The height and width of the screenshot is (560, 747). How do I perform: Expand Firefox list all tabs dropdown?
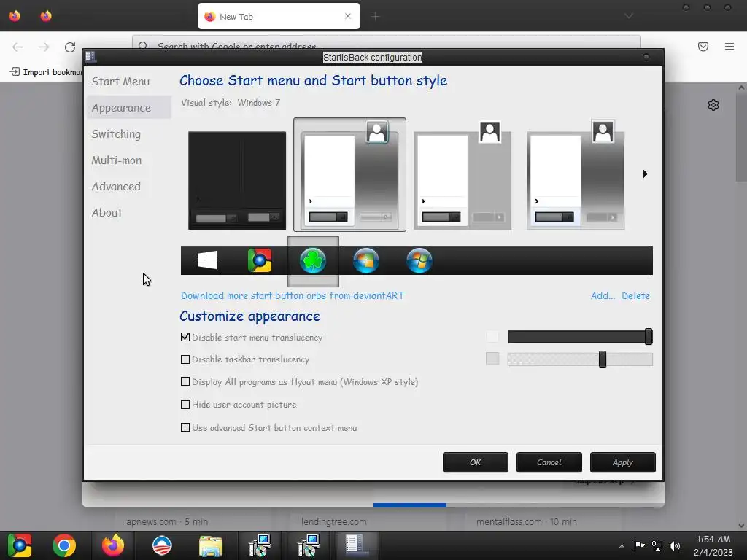click(629, 16)
